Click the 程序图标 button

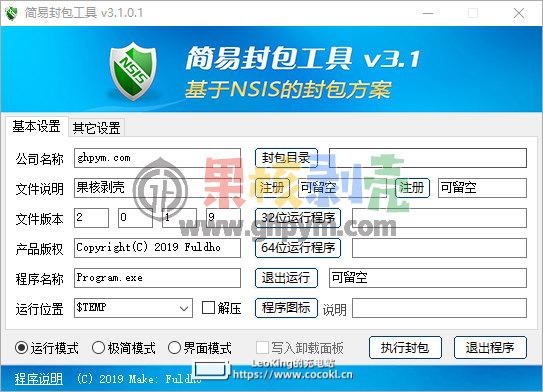[x=286, y=308]
